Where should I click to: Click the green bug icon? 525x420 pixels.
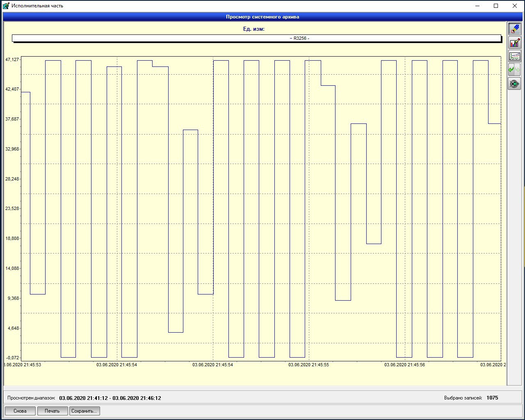coord(514,84)
